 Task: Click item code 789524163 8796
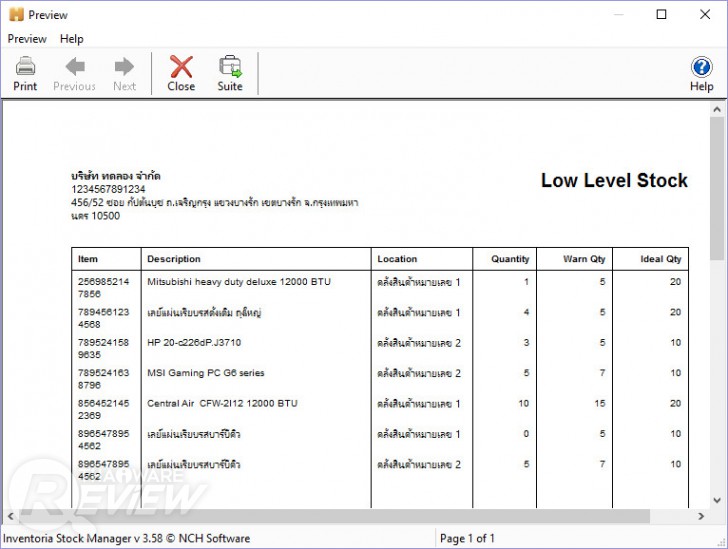103,379
